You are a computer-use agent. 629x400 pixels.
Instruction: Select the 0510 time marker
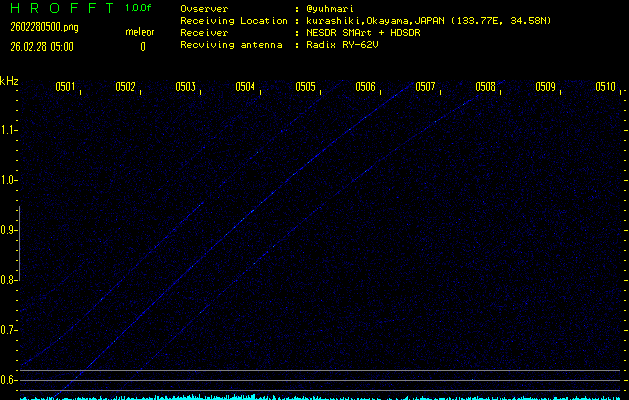(605, 87)
